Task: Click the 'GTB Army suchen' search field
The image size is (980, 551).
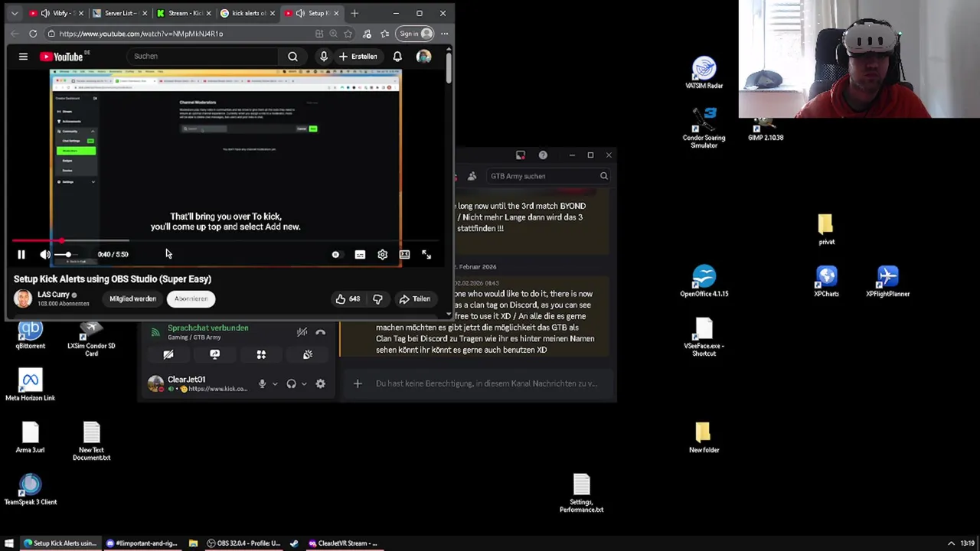Action: click(x=549, y=176)
